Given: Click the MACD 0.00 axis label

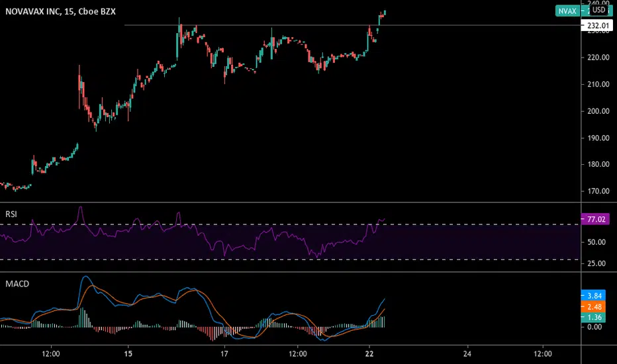Looking at the screenshot, I should [594, 327].
